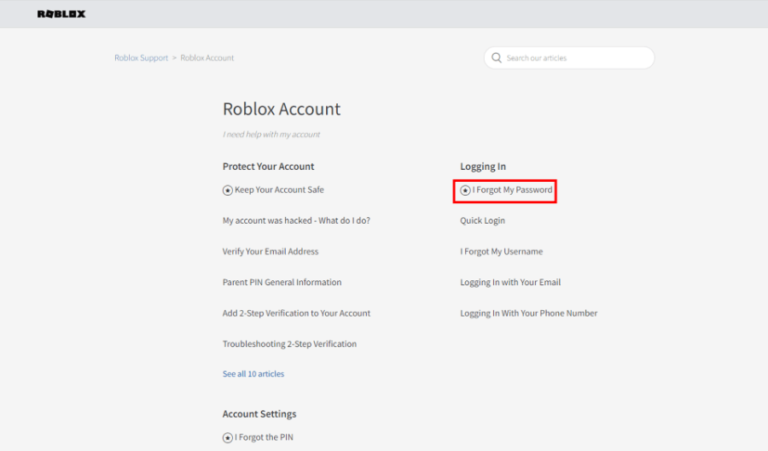Click star icon beside I Forgot the PIN

[227, 437]
